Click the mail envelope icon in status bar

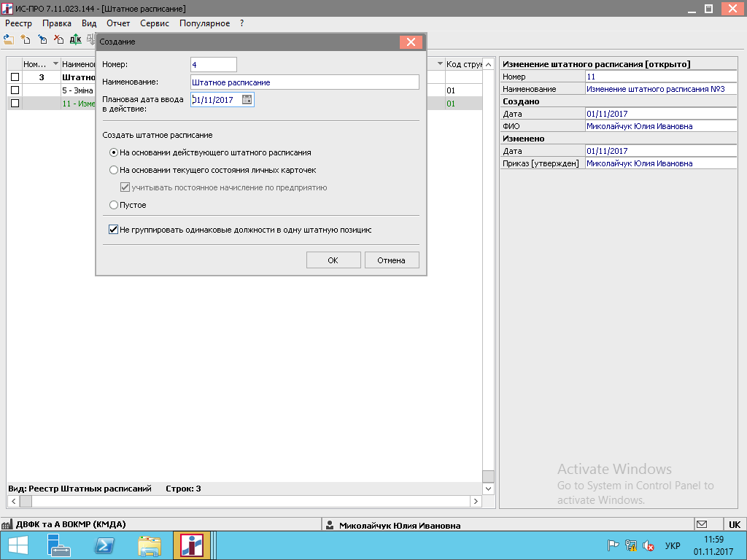point(702,524)
